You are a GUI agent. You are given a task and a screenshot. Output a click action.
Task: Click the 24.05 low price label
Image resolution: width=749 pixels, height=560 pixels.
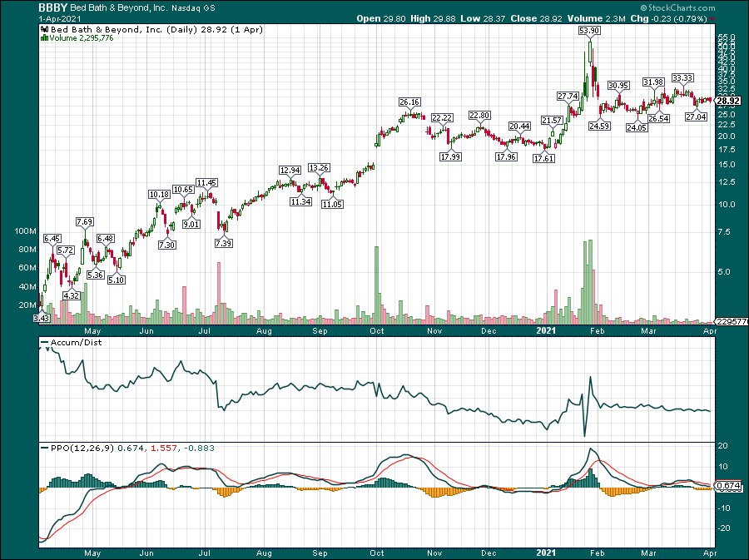coord(637,128)
